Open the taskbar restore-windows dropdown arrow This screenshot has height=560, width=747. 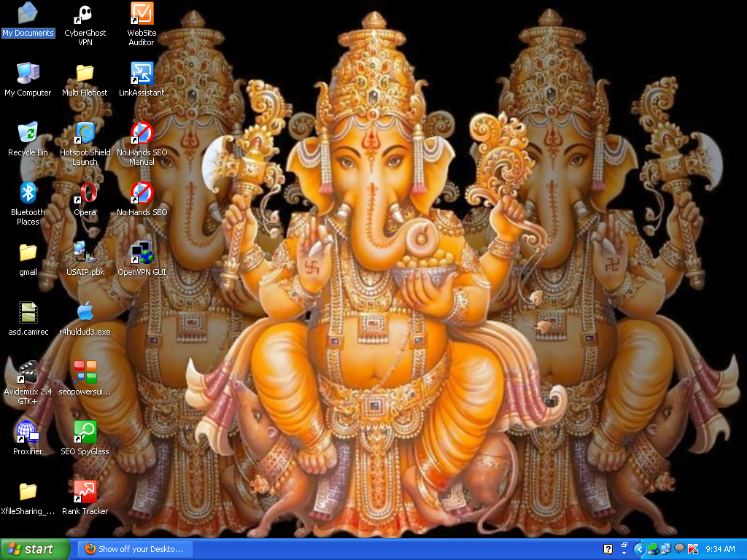point(624,549)
